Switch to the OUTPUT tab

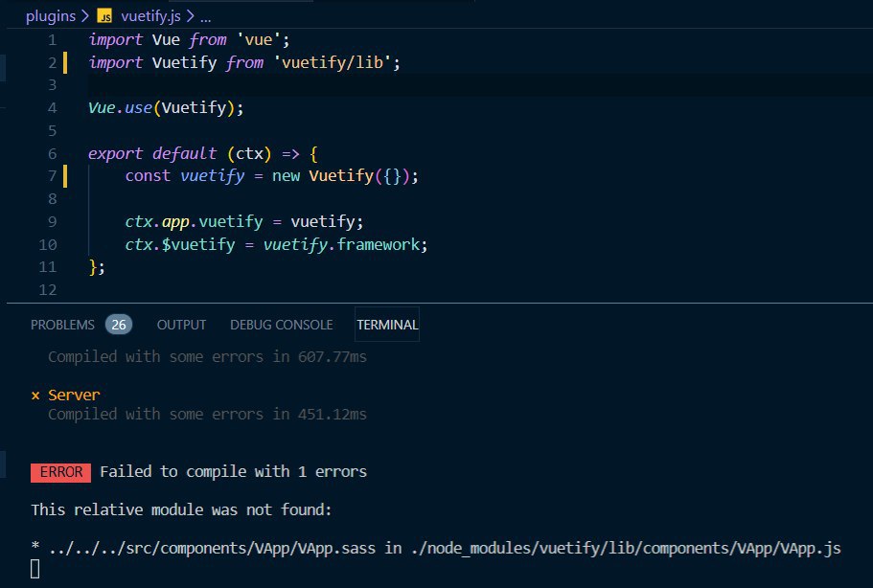click(x=181, y=325)
